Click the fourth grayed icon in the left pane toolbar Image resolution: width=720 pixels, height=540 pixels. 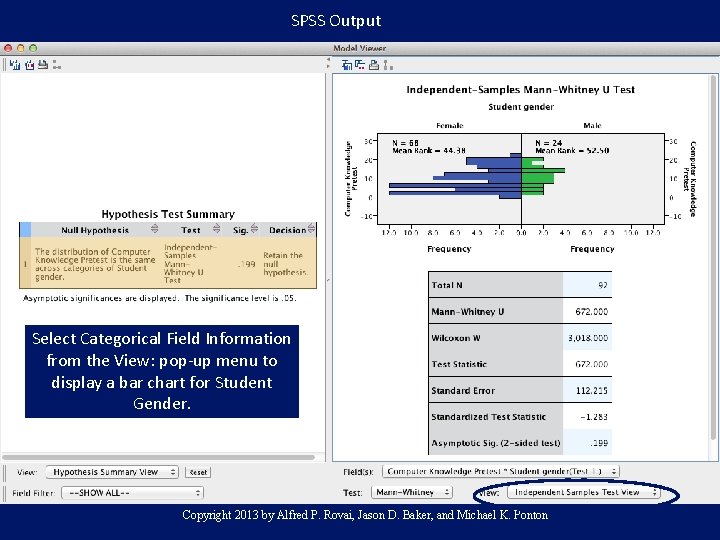[x=56, y=65]
